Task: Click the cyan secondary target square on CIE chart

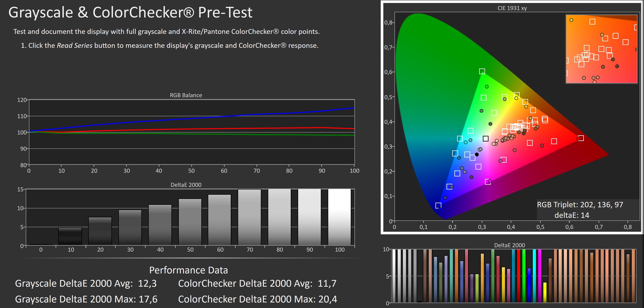Action: pyautogui.click(x=460, y=138)
